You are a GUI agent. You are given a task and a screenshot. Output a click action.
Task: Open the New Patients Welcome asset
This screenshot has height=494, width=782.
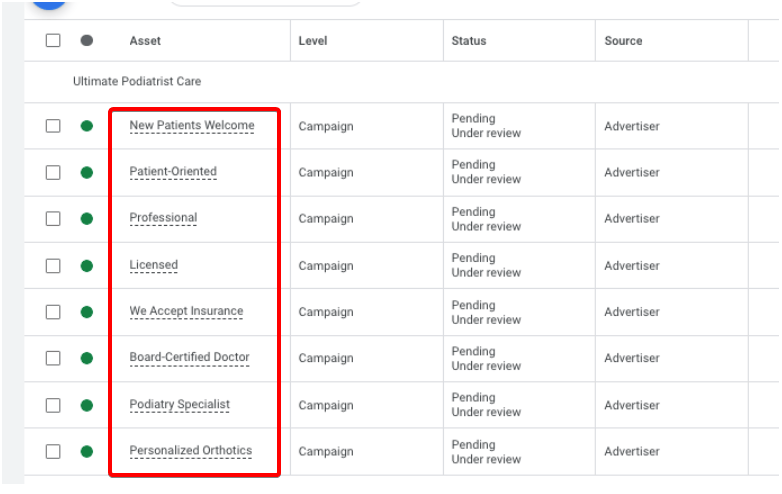click(191, 126)
